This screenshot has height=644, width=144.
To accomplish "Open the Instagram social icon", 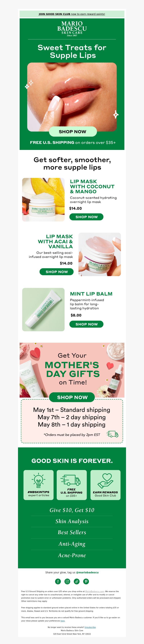I will point(67,581).
